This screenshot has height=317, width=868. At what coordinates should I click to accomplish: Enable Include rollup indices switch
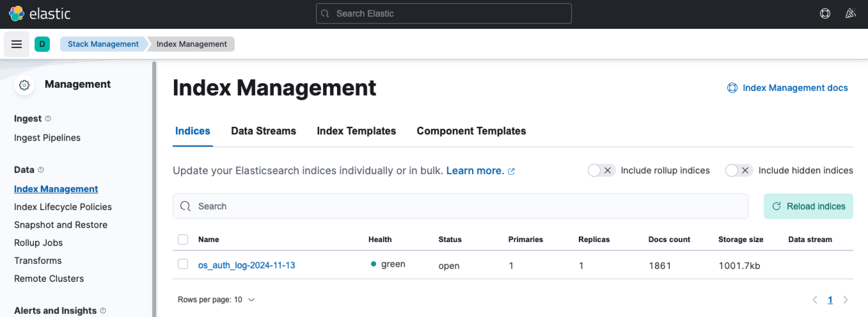(601, 170)
